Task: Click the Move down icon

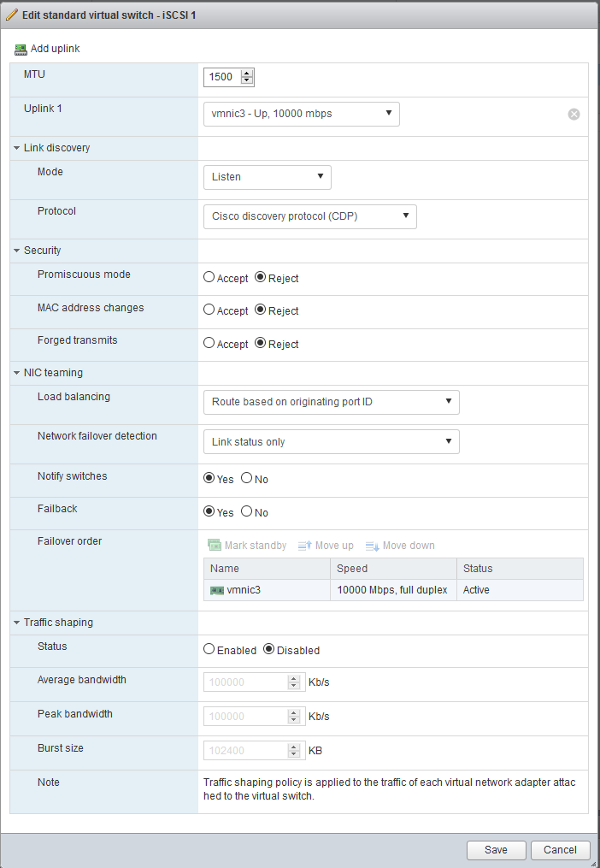Action: (373, 546)
